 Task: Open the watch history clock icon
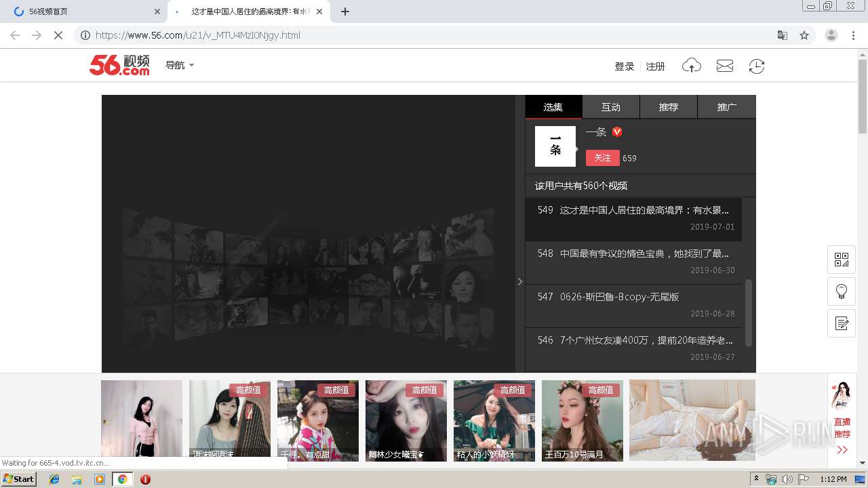coord(757,66)
